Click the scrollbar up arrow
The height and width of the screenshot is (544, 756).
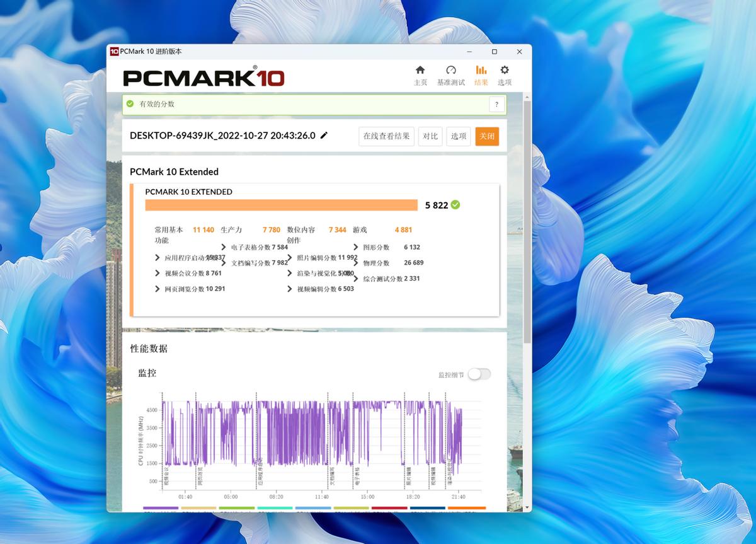pyautogui.click(x=527, y=96)
